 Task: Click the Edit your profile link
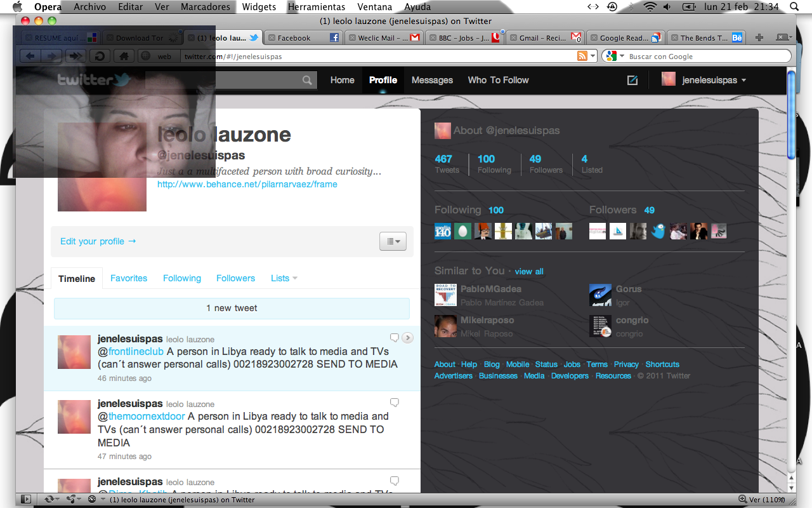(98, 241)
